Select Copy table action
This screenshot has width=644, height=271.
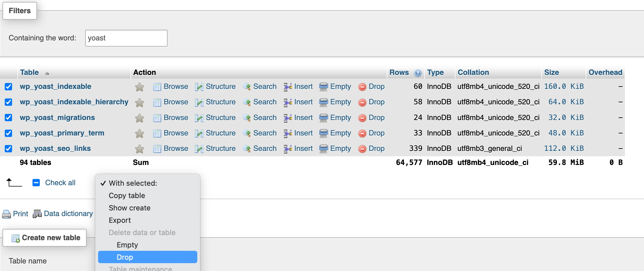click(x=127, y=196)
